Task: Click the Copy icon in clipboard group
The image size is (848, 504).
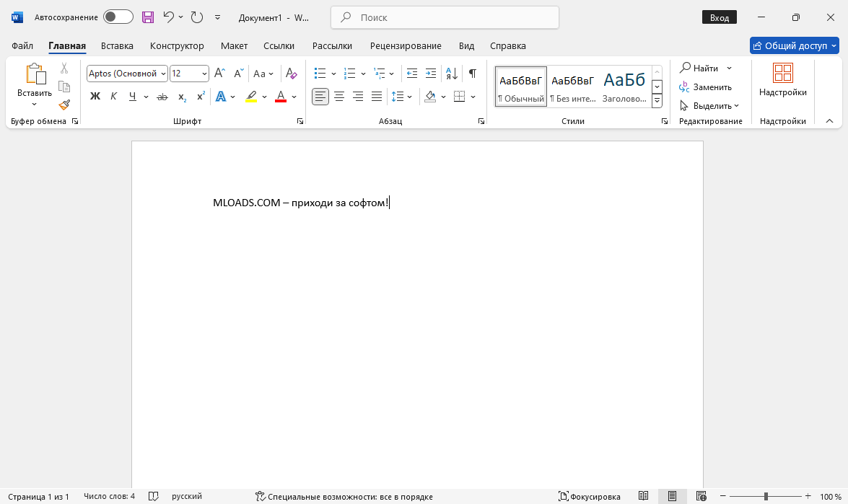Action: (64, 87)
